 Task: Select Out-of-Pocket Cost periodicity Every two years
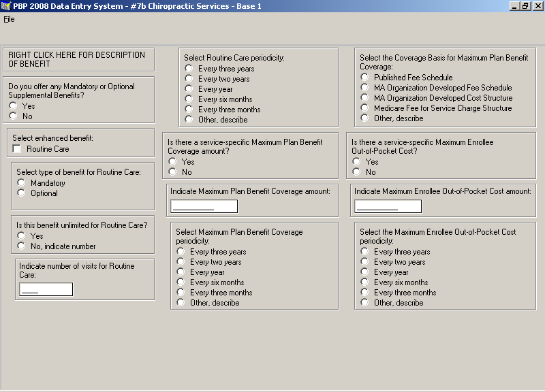[364, 262]
